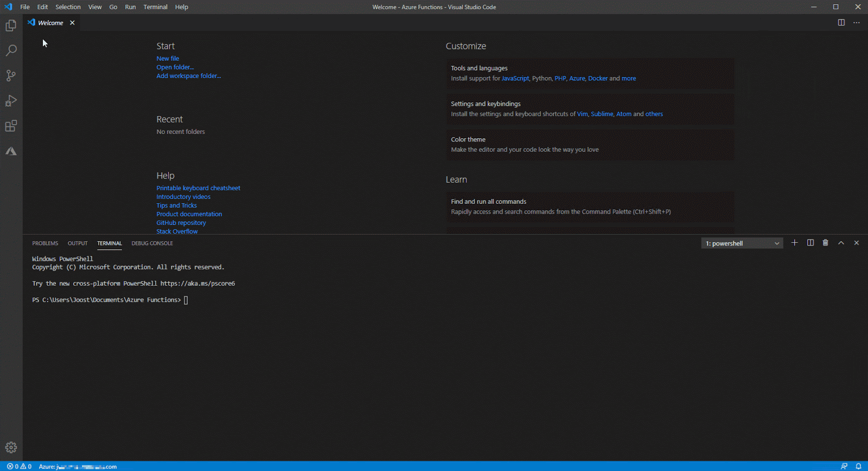868x471 pixels.
Task: Install Azure support link under Tools and languages
Action: [577, 79]
